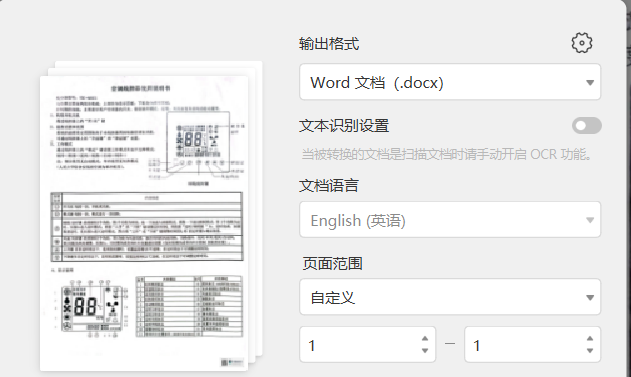Increase the start page number
The height and width of the screenshot is (377, 631).
[425, 338]
